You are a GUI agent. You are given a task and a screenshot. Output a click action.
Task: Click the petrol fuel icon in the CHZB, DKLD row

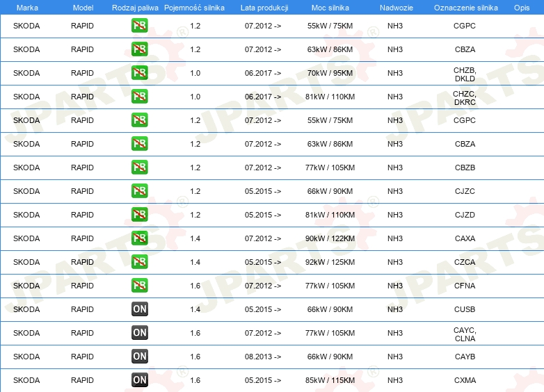click(139, 73)
